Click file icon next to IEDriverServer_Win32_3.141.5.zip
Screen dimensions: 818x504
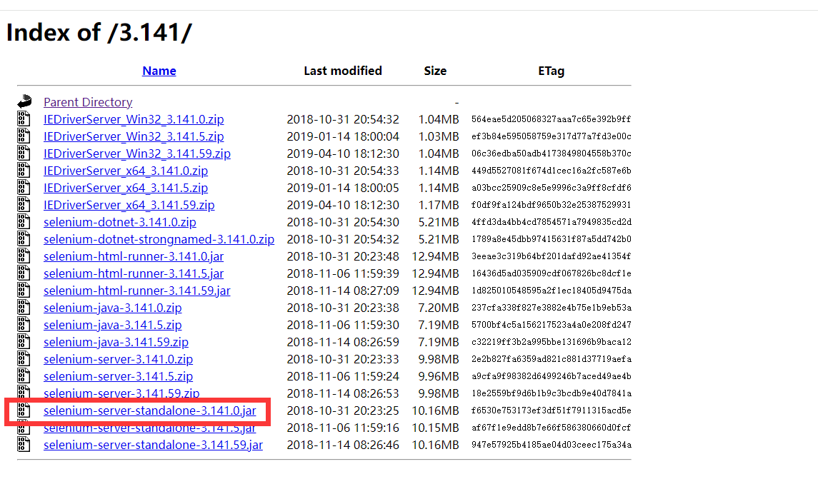(x=24, y=136)
